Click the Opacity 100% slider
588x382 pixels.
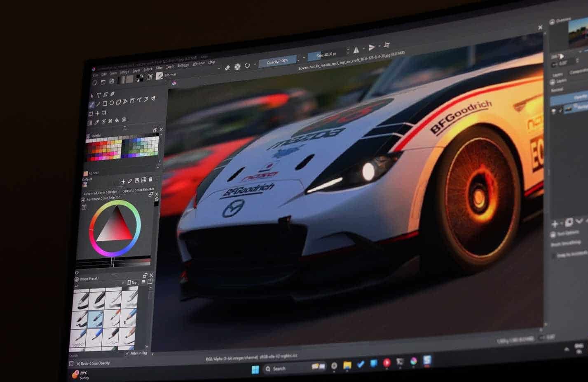click(277, 61)
